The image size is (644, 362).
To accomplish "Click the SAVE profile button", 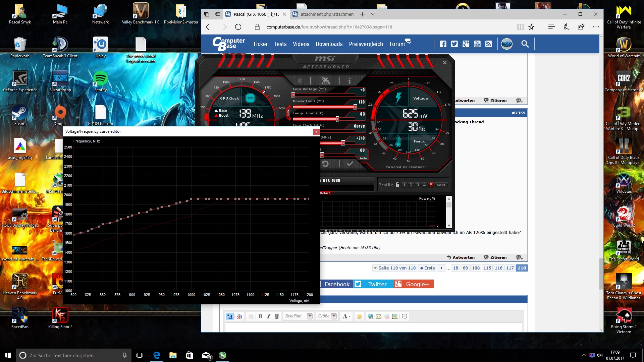I will (441, 185).
